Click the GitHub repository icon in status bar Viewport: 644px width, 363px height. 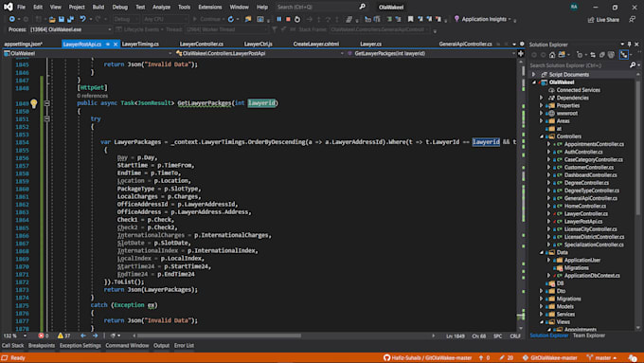386,357
